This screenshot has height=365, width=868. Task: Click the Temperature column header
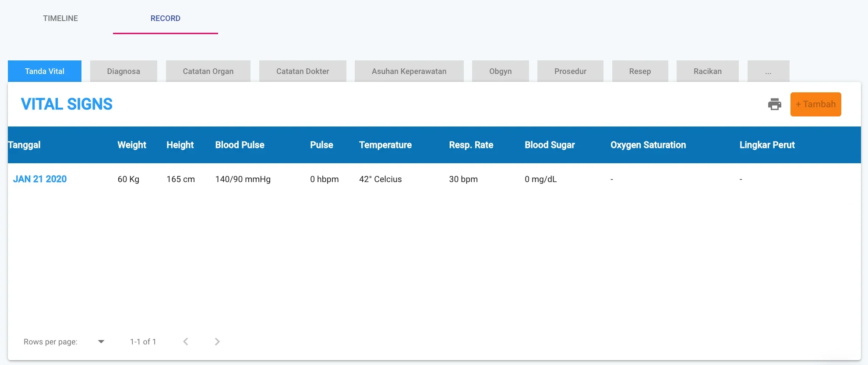(385, 145)
